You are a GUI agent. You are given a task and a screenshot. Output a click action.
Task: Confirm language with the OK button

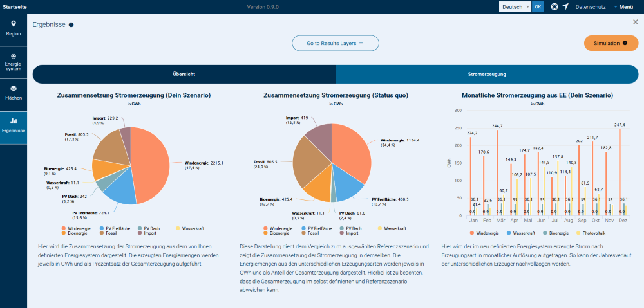(537, 7)
